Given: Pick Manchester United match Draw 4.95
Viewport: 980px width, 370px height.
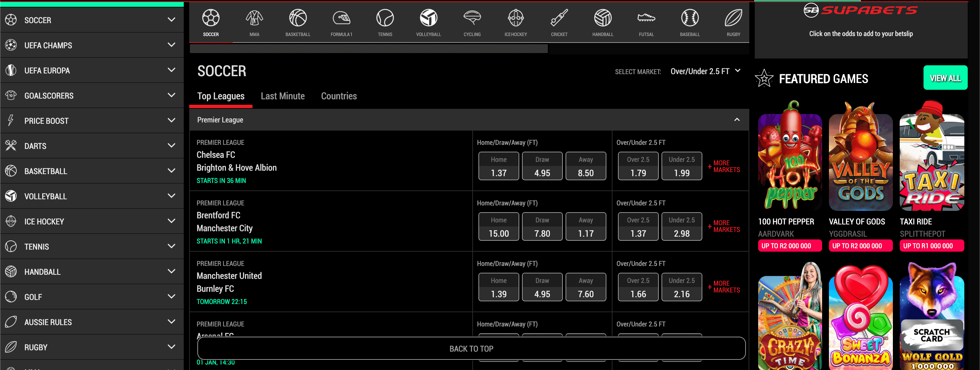Looking at the screenshot, I should pos(542,287).
